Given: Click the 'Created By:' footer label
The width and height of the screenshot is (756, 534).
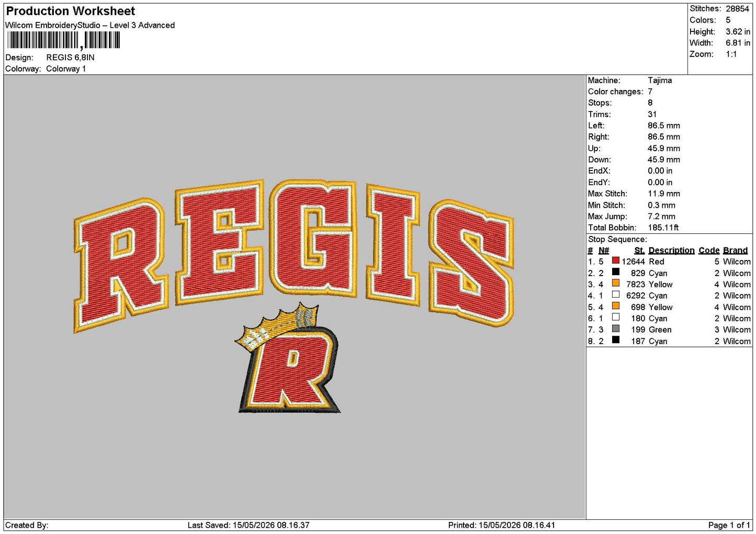Looking at the screenshot, I should 27,525.
